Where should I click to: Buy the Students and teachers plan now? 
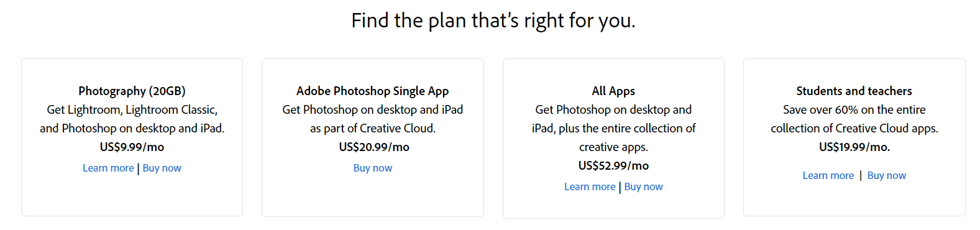click(x=887, y=175)
